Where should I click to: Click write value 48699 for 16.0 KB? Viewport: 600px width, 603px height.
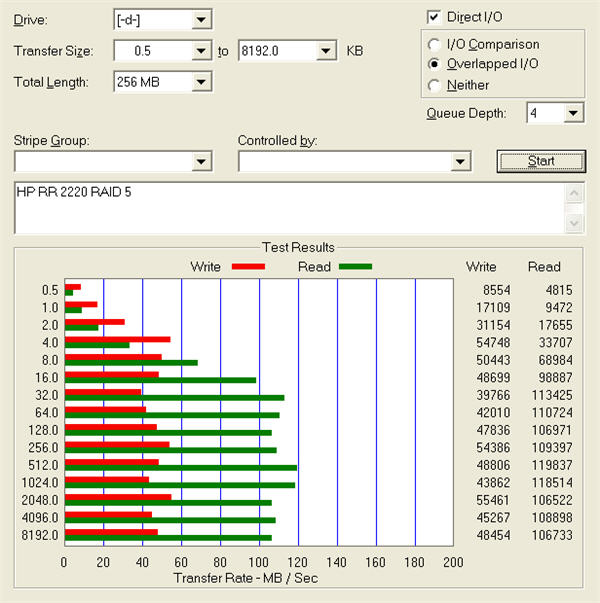(x=493, y=377)
